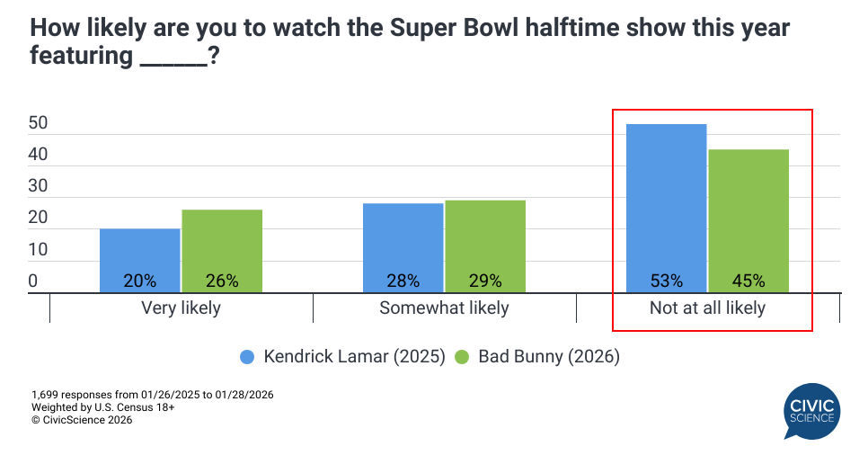The image size is (868, 464).
Task: Click the blue Kendrick Lamar legend dot
Action: [x=247, y=357]
